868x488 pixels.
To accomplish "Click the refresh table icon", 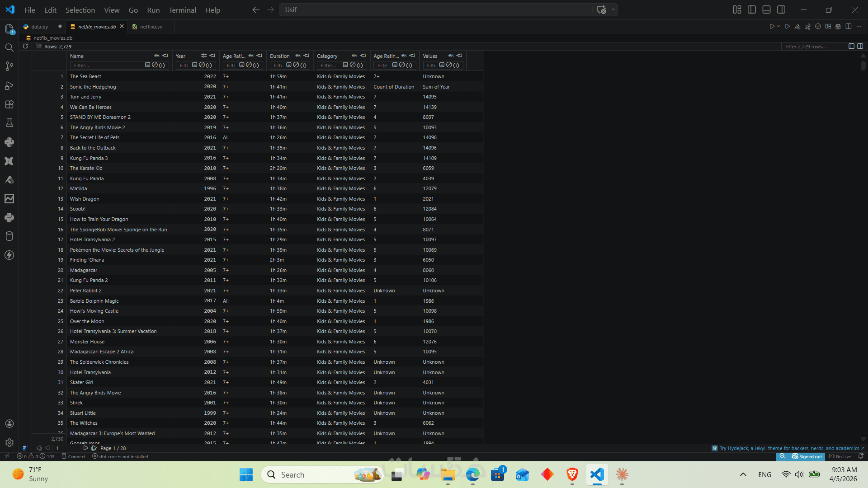I will 25,46.
